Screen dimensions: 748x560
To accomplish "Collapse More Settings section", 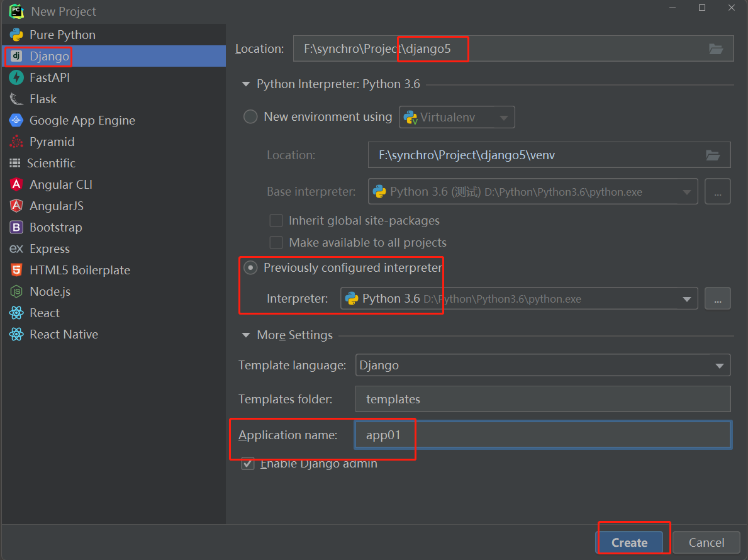I will point(246,335).
